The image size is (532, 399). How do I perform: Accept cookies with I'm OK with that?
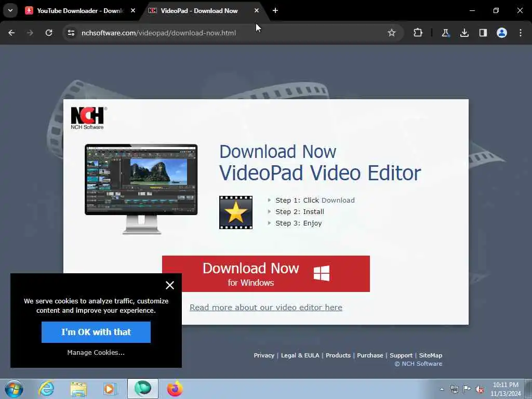tap(96, 332)
